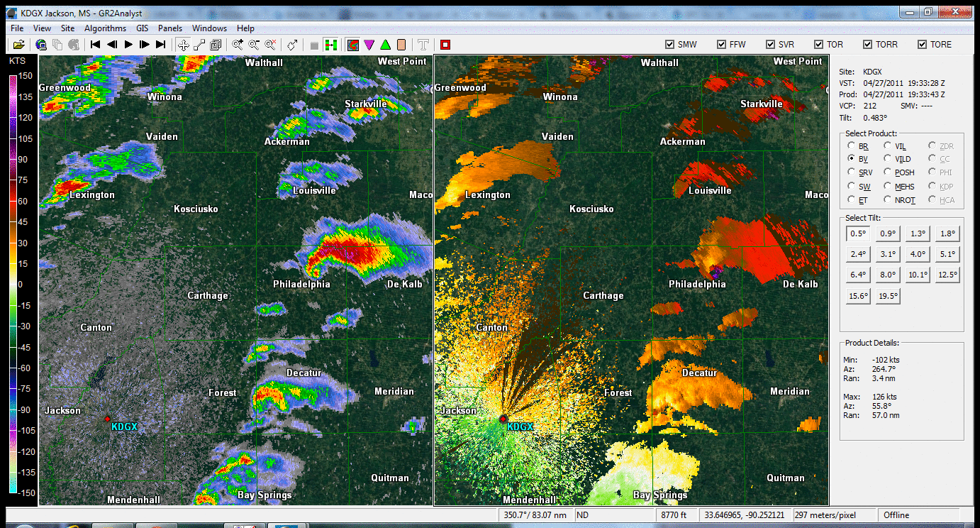Open the File menu

tap(17, 28)
